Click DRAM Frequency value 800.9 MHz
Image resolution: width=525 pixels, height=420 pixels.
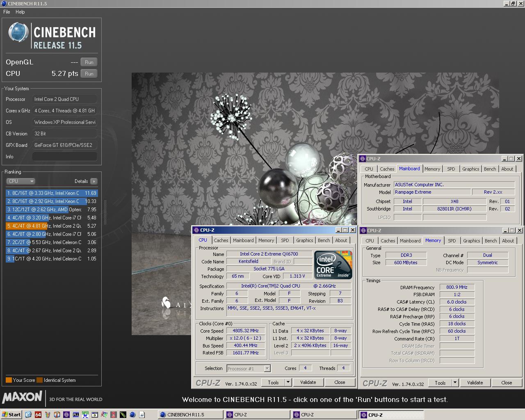point(457,288)
